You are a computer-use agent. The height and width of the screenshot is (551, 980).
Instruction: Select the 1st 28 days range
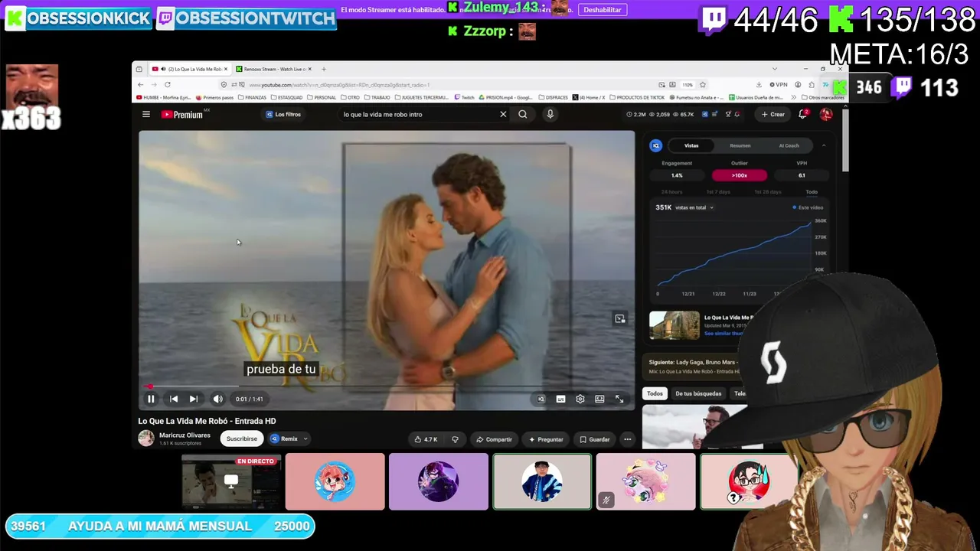click(x=768, y=191)
